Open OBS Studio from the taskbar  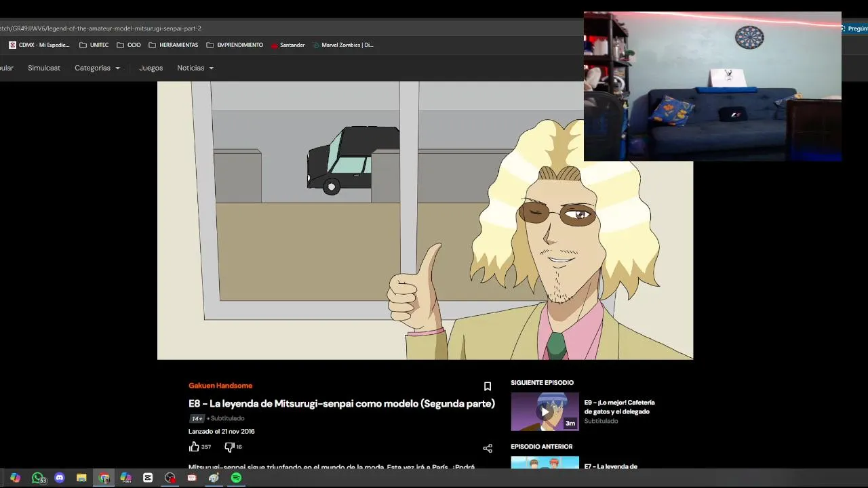(170, 478)
